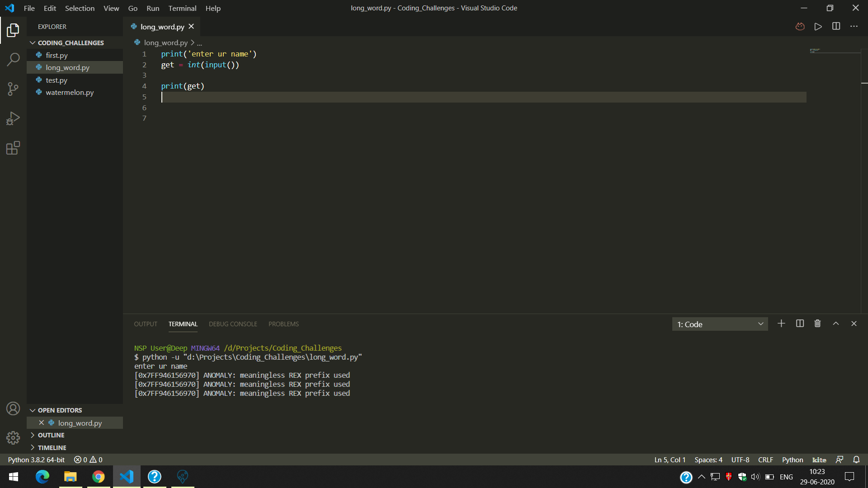Split the editor to the right

836,27
